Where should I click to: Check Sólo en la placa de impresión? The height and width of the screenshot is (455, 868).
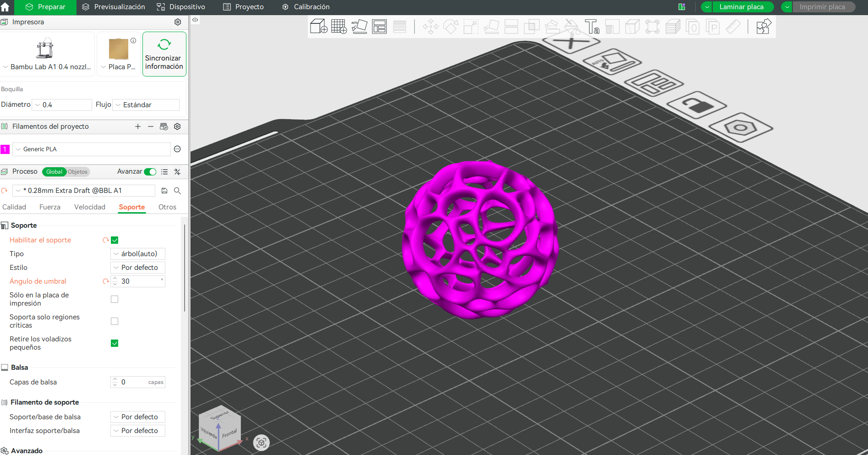(x=115, y=299)
